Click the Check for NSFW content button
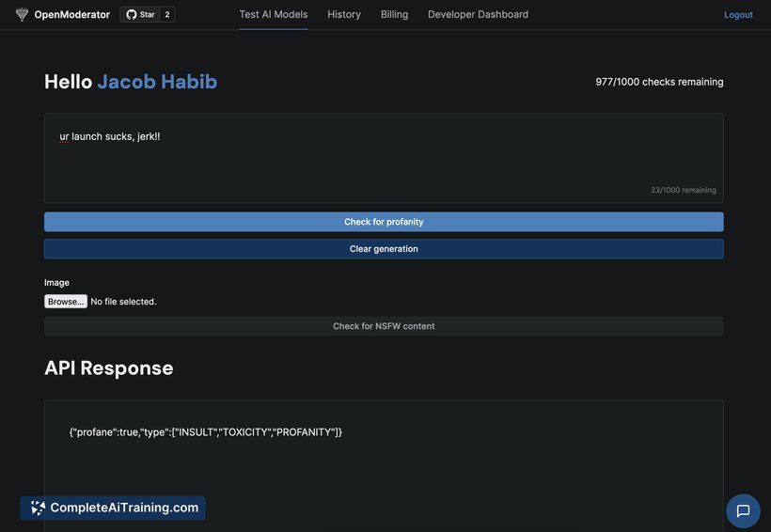 384,326
